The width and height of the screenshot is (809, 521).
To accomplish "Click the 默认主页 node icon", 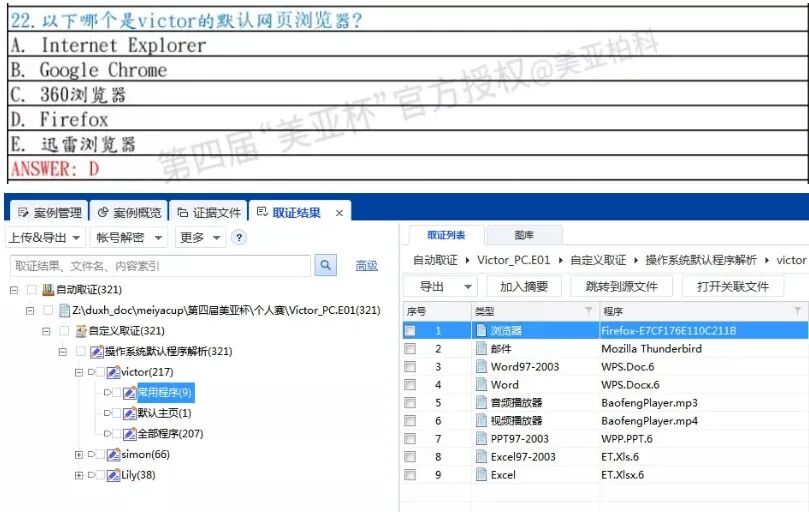I will click(x=130, y=413).
